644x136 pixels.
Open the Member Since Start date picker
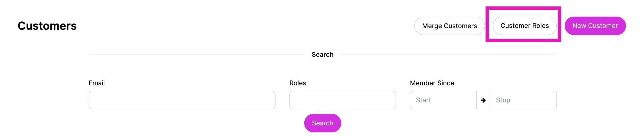click(443, 100)
